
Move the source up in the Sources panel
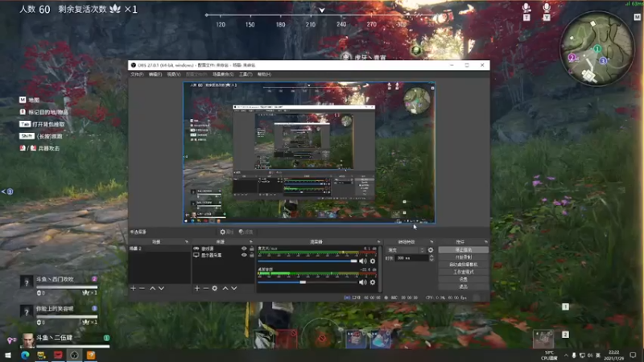pos(225,289)
